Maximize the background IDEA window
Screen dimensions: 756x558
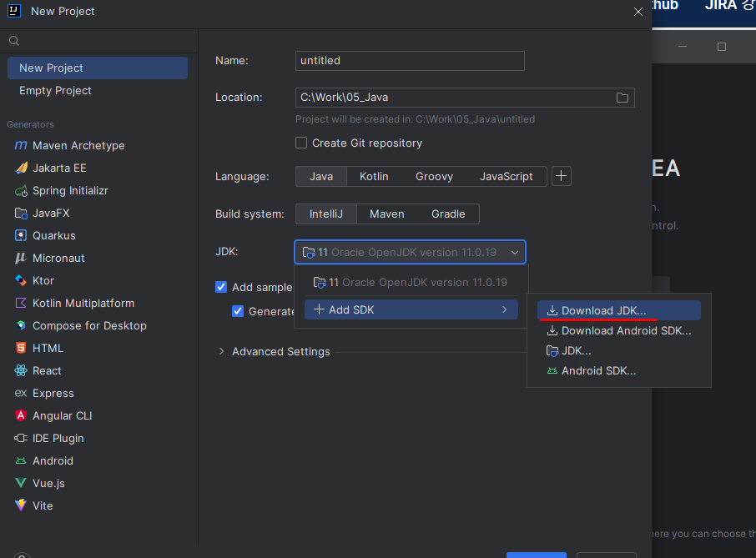[721, 47]
